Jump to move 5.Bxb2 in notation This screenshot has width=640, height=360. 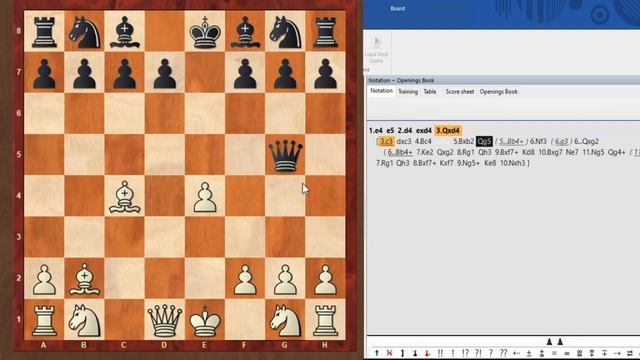click(x=464, y=142)
